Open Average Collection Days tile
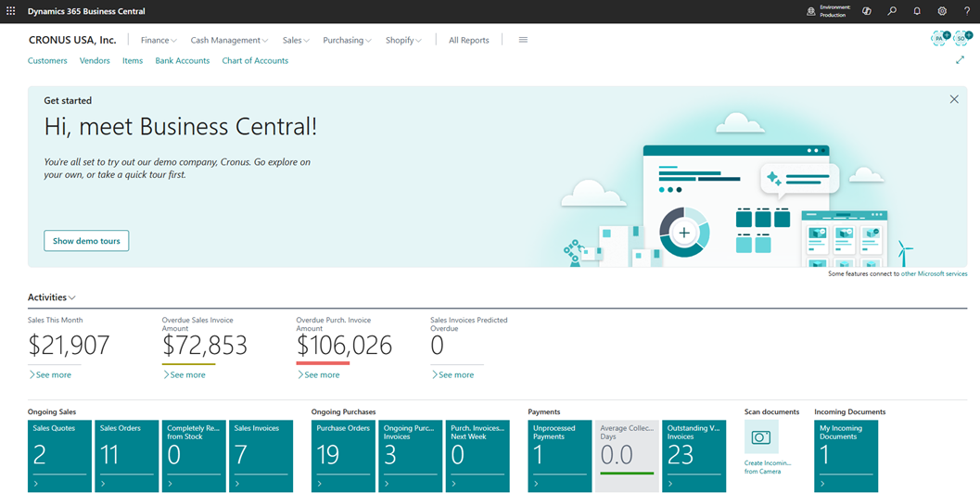Viewport: 980px width, 493px height. 627,456
